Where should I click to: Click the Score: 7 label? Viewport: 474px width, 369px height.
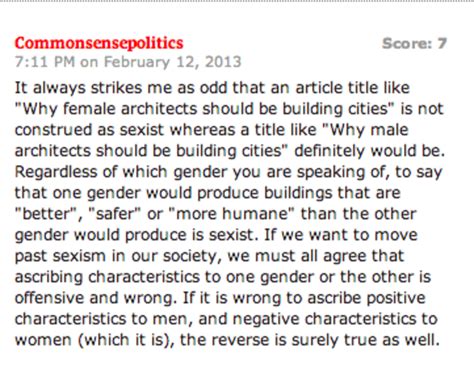[x=414, y=43]
